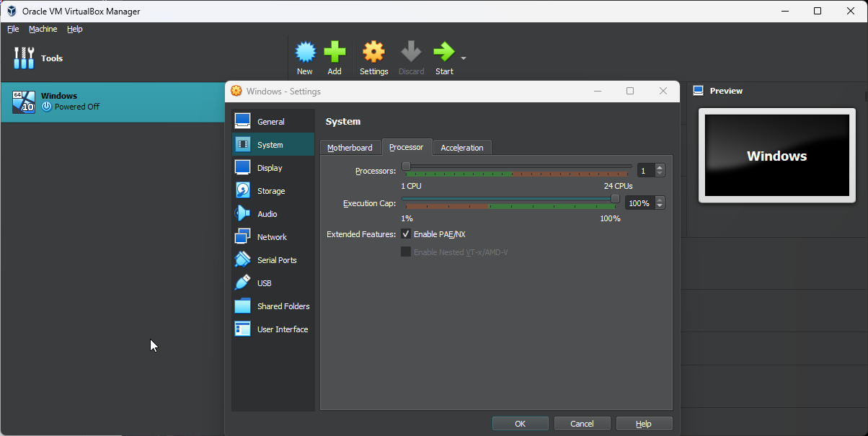Open User Interface settings category
This screenshot has height=436, width=868.
pos(273,329)
